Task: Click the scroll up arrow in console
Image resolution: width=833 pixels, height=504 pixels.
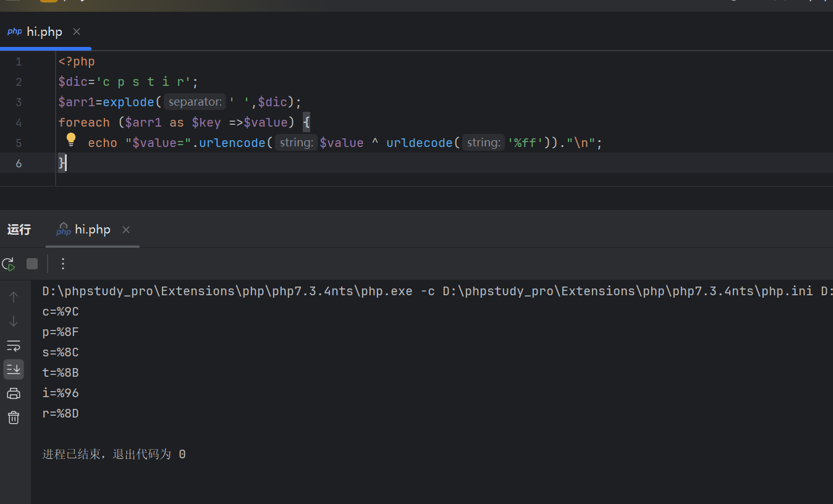Action: (x=14, y=297)
